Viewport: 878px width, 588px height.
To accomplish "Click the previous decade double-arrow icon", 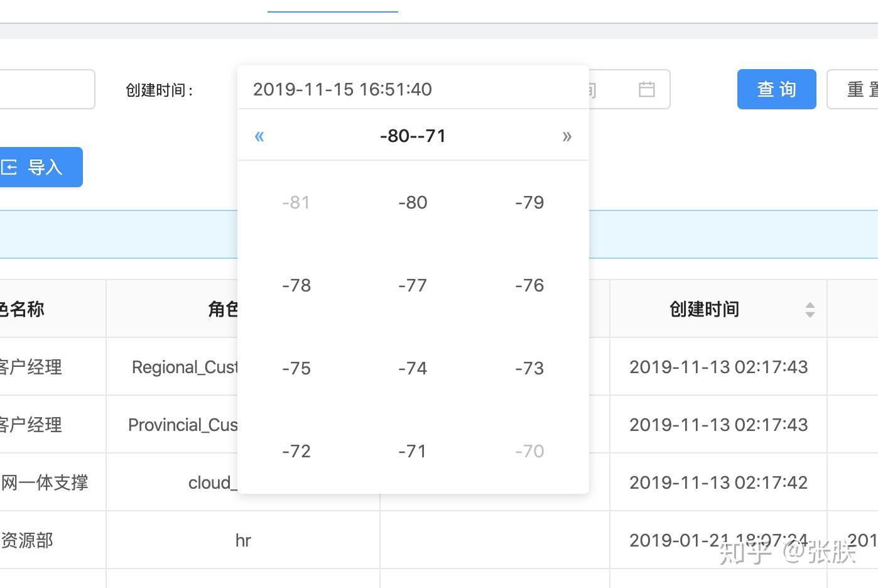I will click(x=259, y=136).
